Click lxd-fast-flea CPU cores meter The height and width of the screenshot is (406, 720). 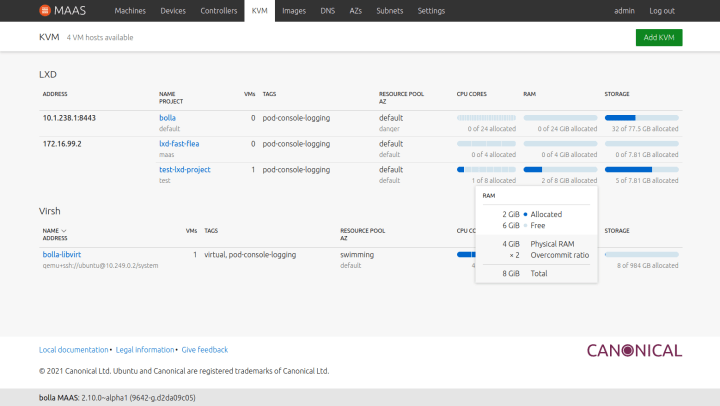pyautogui.click(x=486, y=144)
